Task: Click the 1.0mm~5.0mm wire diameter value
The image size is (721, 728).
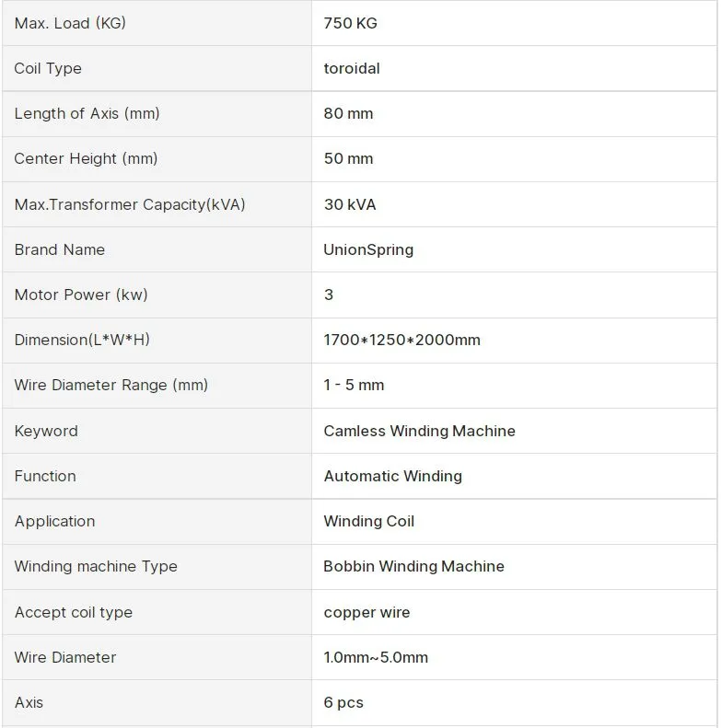Action: click(376, 657)
